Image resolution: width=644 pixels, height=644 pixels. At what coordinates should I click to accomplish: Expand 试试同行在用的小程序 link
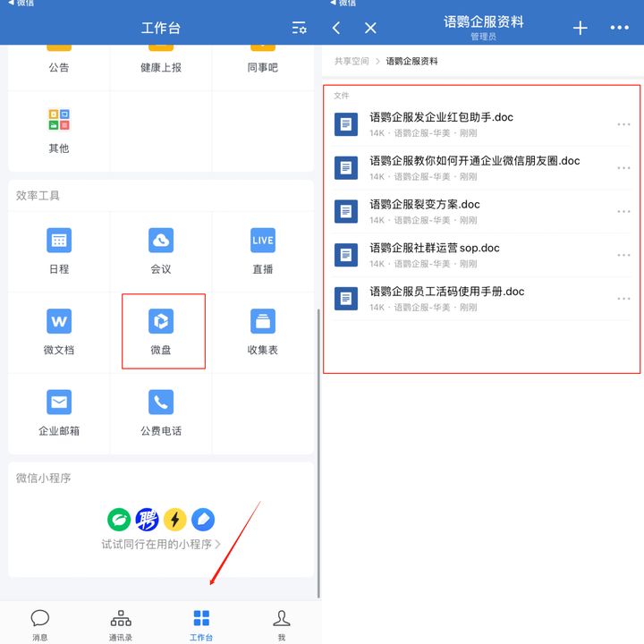pyautogui.click(x=161, y=544)
